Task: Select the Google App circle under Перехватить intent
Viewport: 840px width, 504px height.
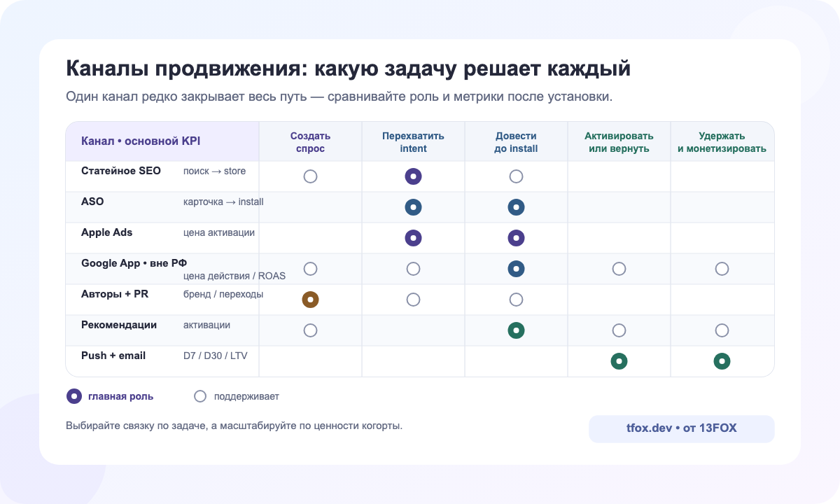Action: pyautogui.click(x=414, y=269)
